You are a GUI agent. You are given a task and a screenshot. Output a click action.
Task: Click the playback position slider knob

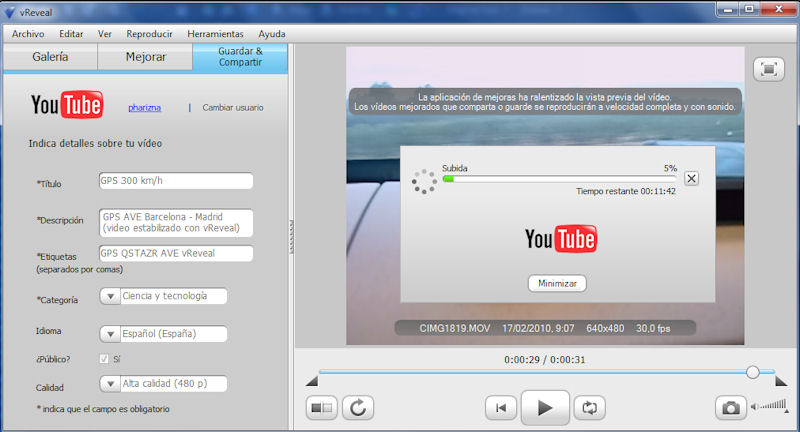[753, 372]
